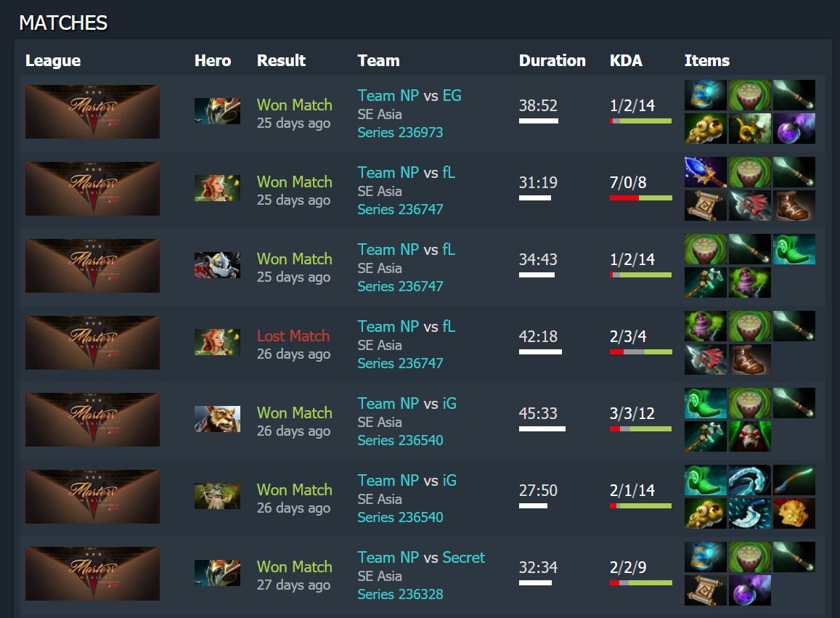Open the EG team link
Viewport: 840px width, 618px height.
point(452,95)
